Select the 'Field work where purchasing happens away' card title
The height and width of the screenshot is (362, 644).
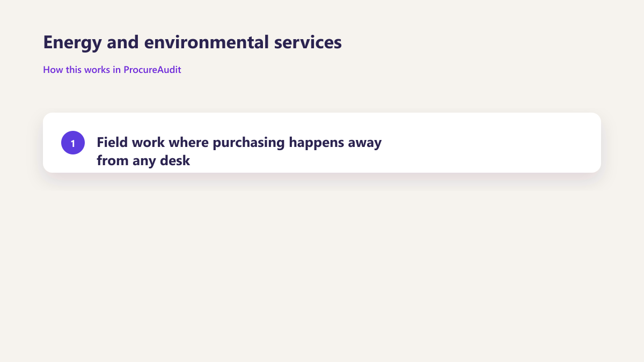tap(239, 151)
